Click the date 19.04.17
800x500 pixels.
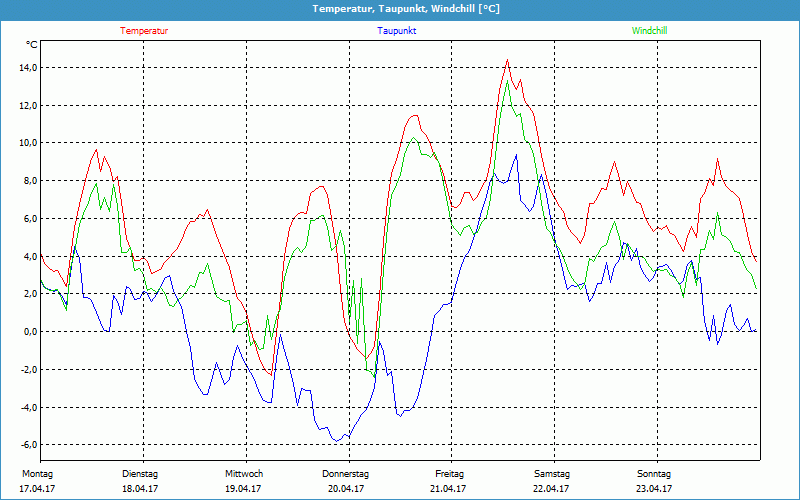pyautogui.click(x=243, y=489)
